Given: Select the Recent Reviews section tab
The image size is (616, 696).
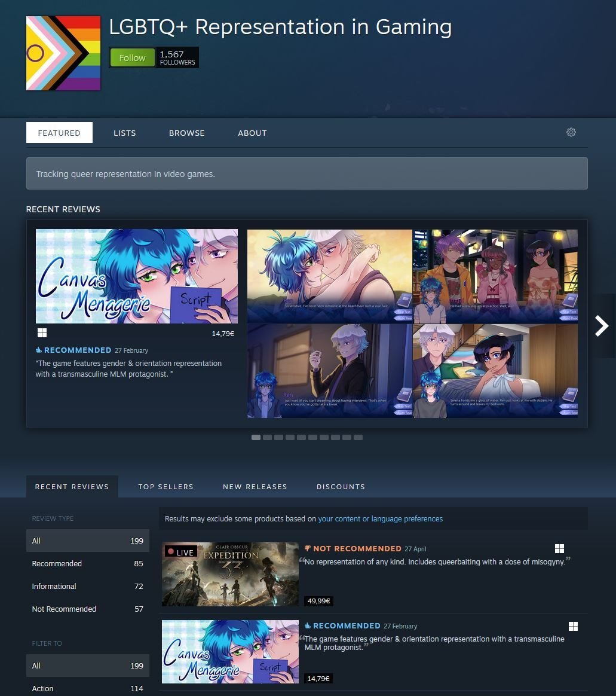Looking at the screenshot, I should point(72,487).
